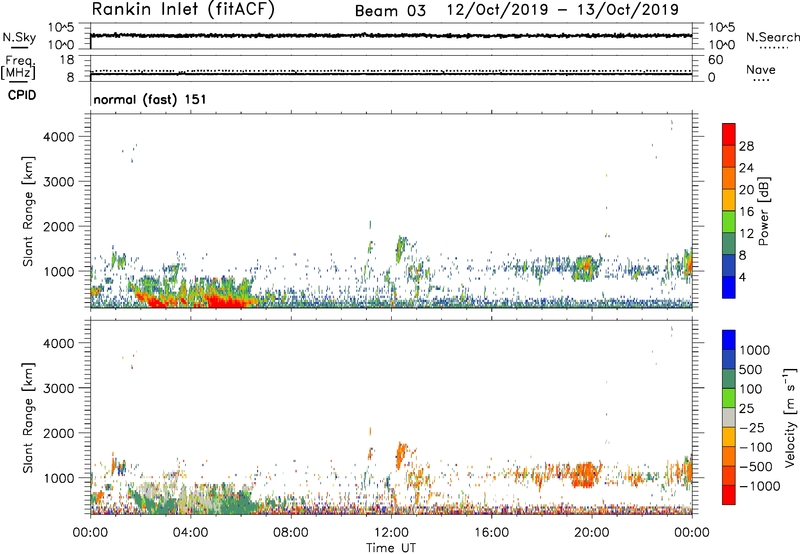Click the "Velocity [m s-1]" colorbar title
The width and height of the screenshot is (800, 554).
[x=790, y=417]
